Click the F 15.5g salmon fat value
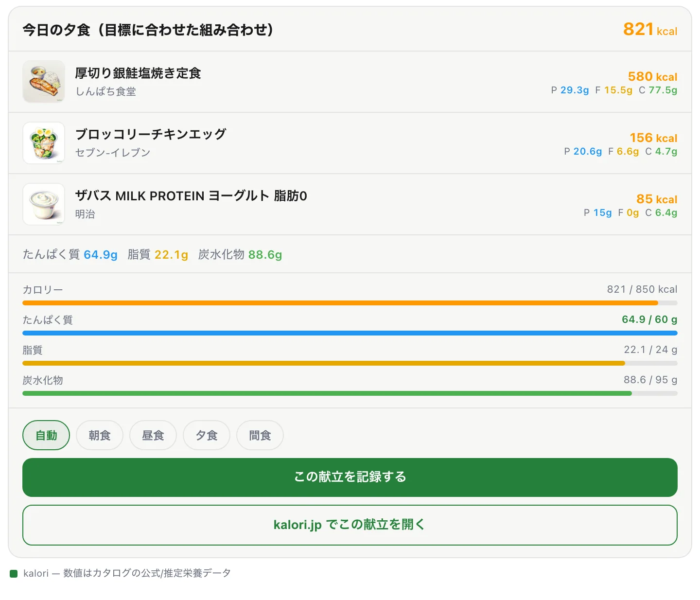This screenshot has height=600, width=700. (614, 90)
